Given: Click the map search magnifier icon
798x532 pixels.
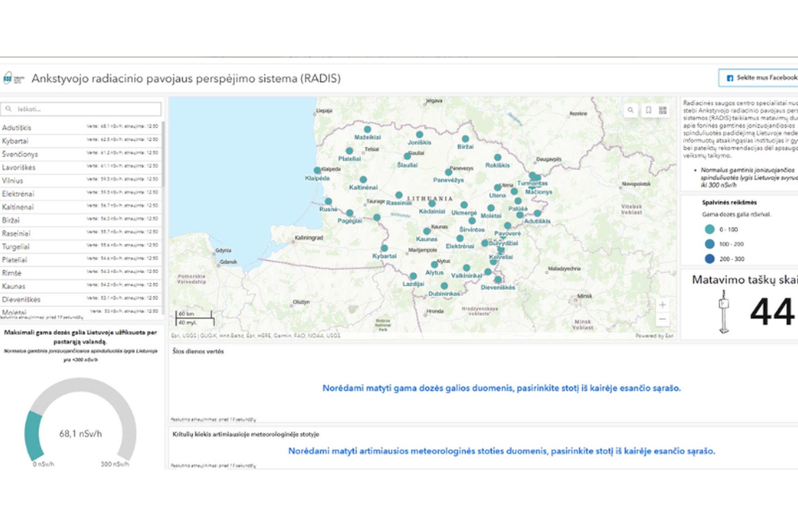Looking at the screenshot, I should click(x=630, y=111).
